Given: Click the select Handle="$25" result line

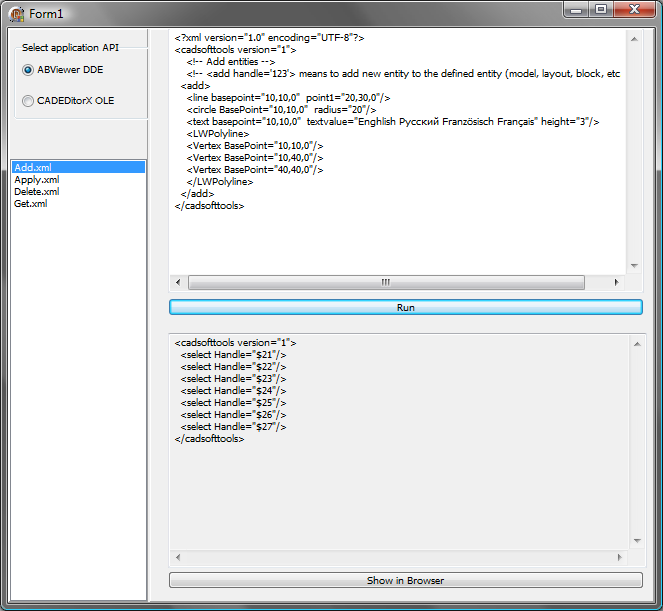Looking at the screenshot, I should point(233,403).
